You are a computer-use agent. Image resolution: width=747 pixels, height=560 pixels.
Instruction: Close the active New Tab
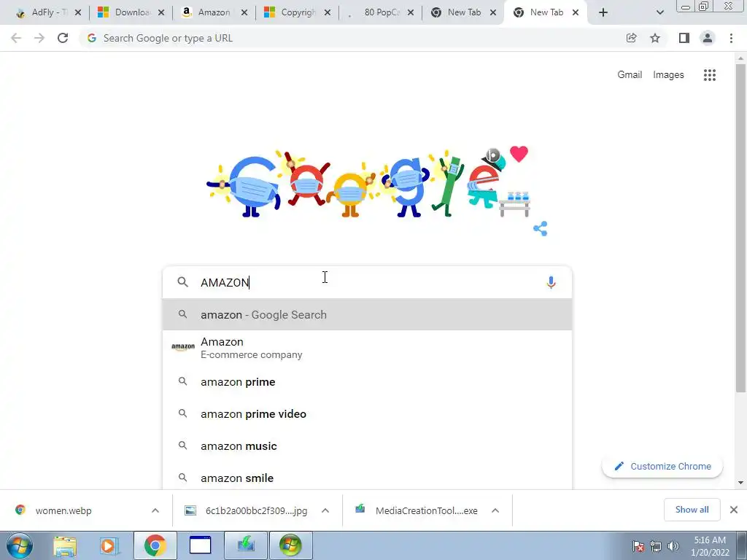tap(576, 12)
